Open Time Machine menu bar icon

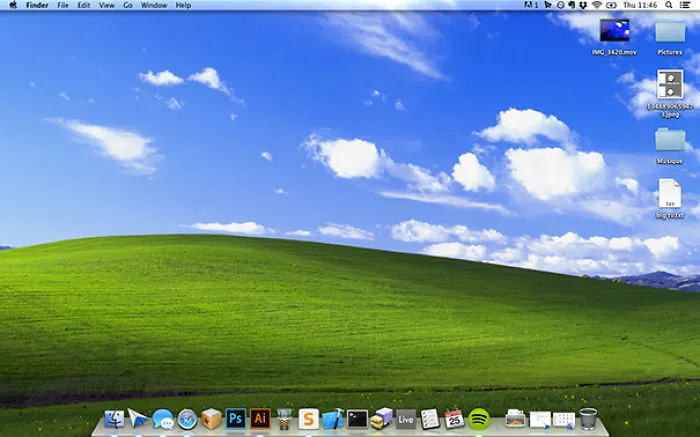pos(560,5)
